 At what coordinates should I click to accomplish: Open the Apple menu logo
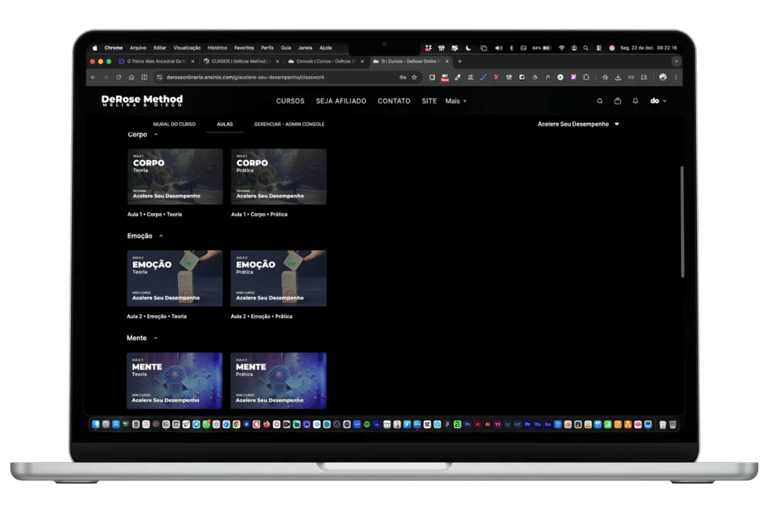(95, 48)
